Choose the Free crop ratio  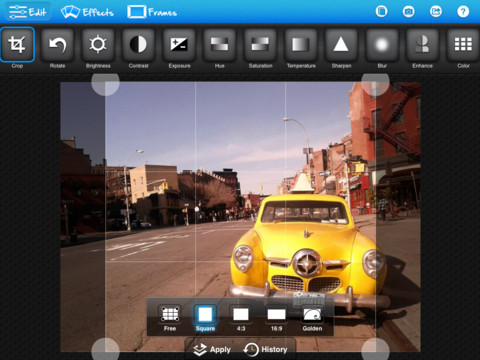pos(170,318)
